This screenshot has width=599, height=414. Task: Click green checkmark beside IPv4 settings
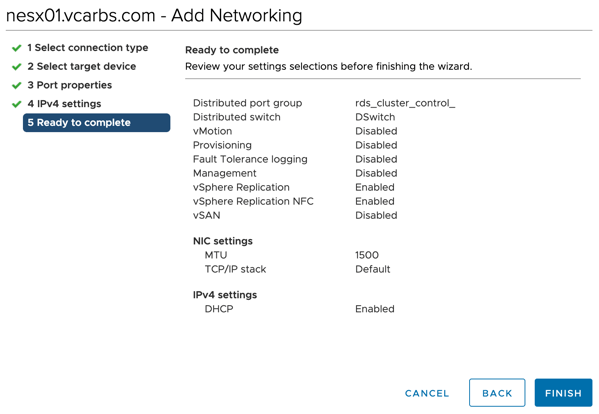coord(16,104)
